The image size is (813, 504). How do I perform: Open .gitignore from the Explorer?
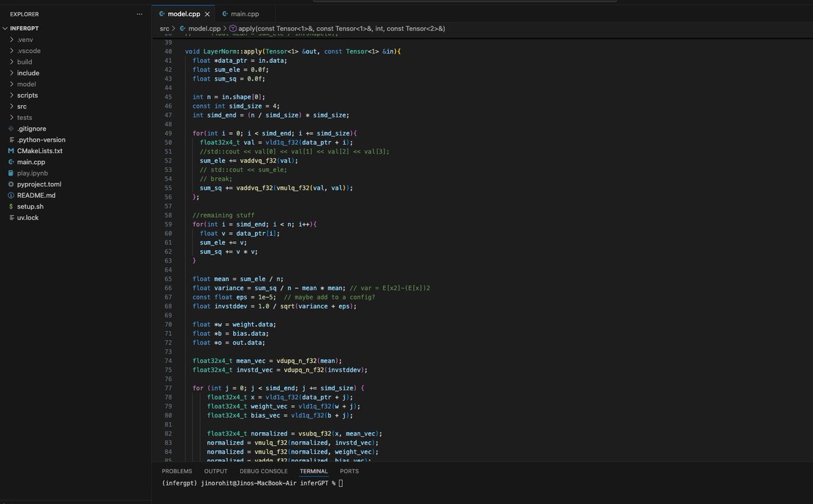[32, 129]
